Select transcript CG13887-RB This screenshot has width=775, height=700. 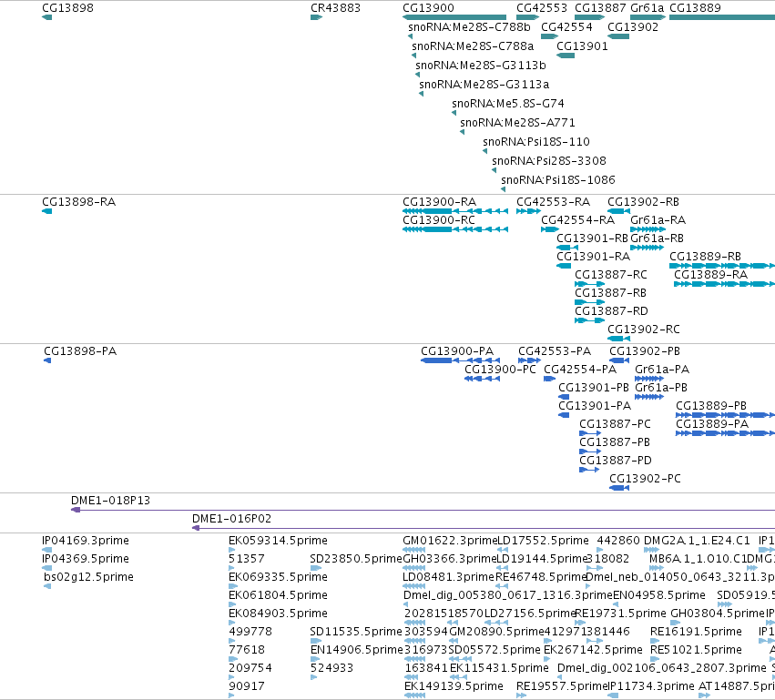tap(610, 293)
